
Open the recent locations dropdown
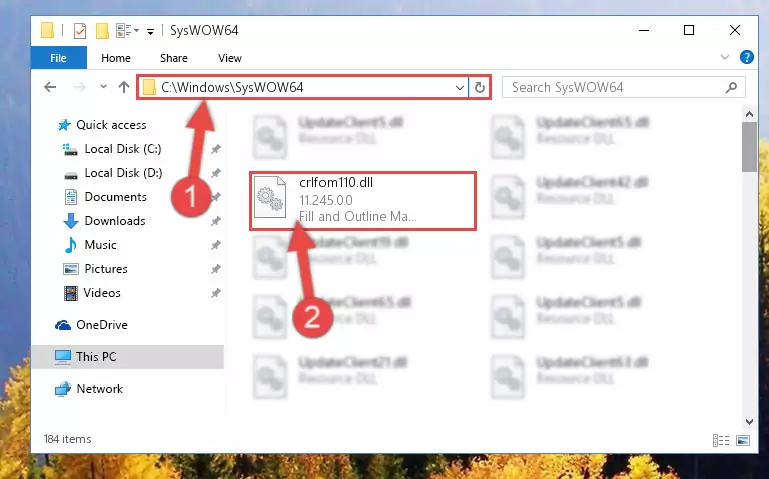[103, 87]
